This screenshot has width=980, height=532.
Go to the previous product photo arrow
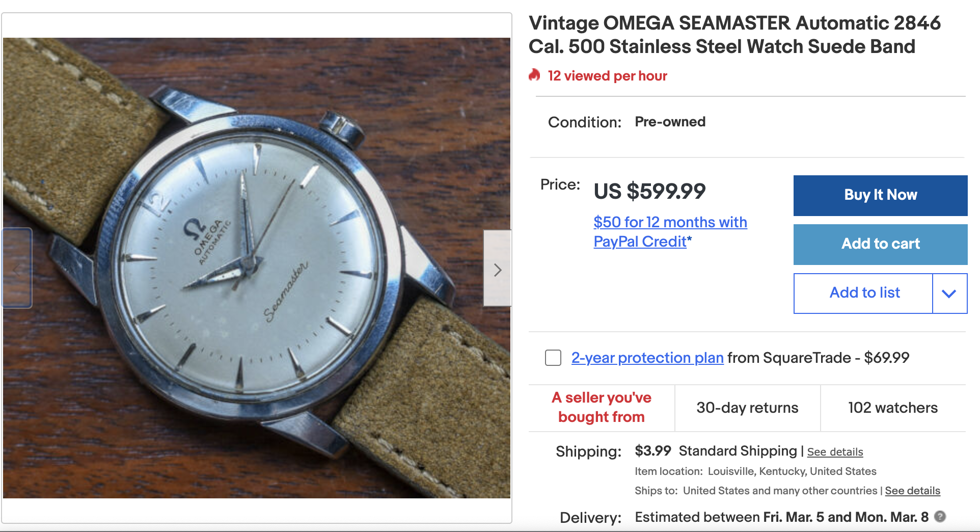pyautogui.click(x=17, y=268)
